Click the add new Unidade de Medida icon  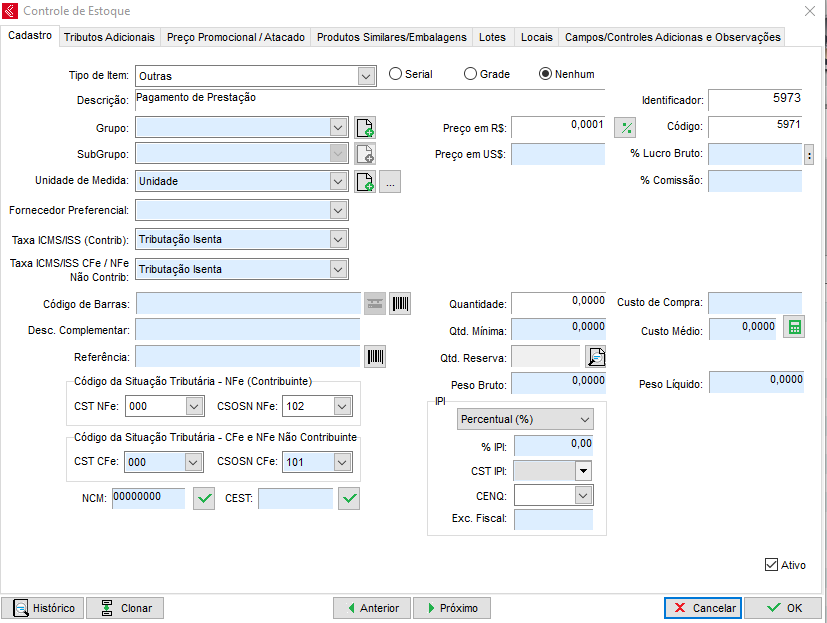pyautogui.click(x=365, y=182)
